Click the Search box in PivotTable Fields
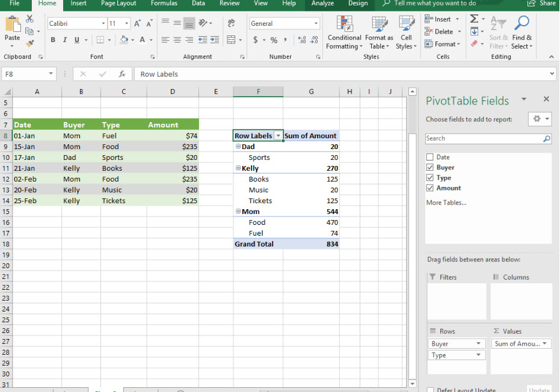Image resolution: width=560 pixels, height=392 pixels. coord(484,139)
